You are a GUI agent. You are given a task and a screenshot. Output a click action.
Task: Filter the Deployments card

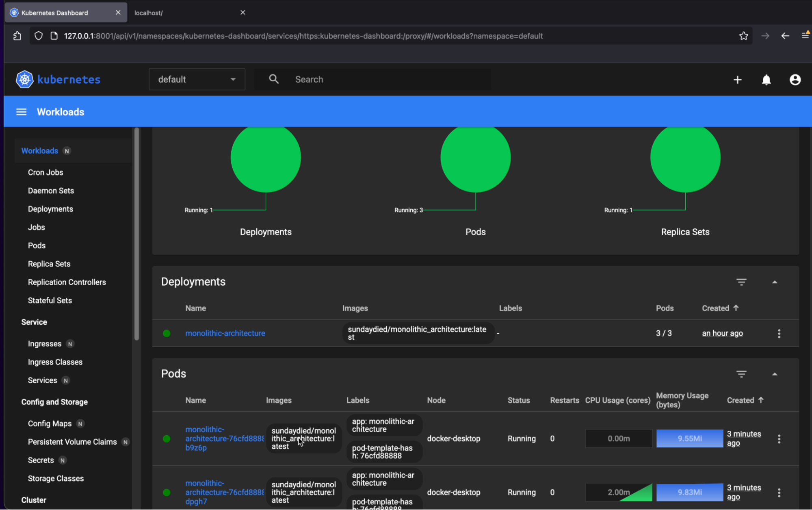tap(741, 282)
